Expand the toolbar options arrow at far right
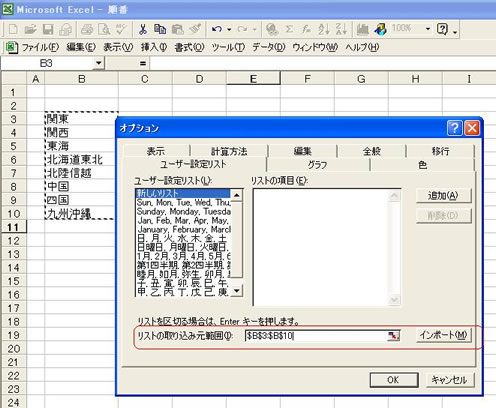 455,32
